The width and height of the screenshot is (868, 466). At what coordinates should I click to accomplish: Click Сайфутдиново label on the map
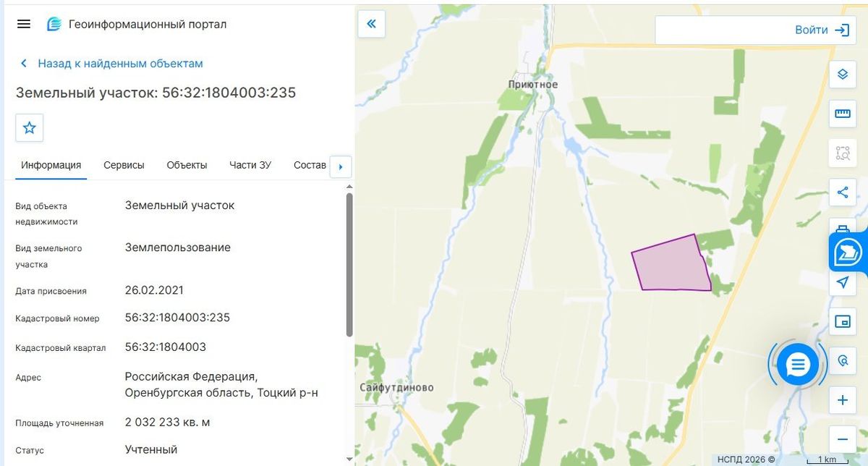pyautogui.click(x=396, y=388)
